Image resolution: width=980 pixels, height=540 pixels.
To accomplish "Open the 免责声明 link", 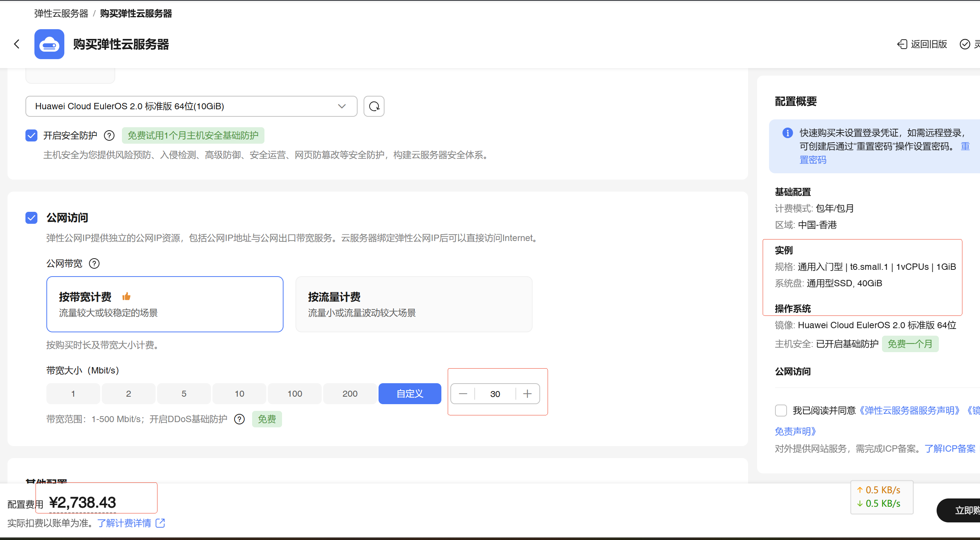I will [x=796, y=431].
